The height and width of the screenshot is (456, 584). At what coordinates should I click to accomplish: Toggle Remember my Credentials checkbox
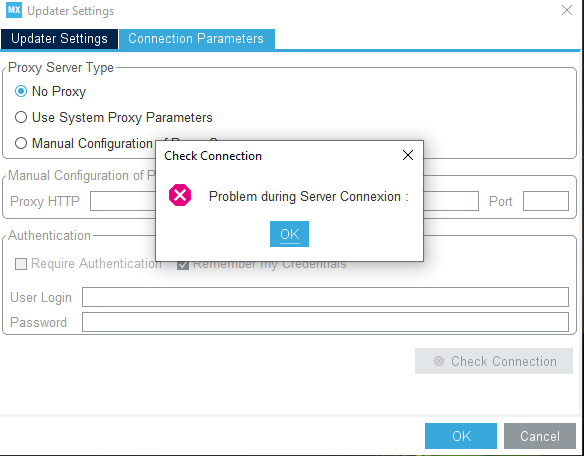(183, 265)
